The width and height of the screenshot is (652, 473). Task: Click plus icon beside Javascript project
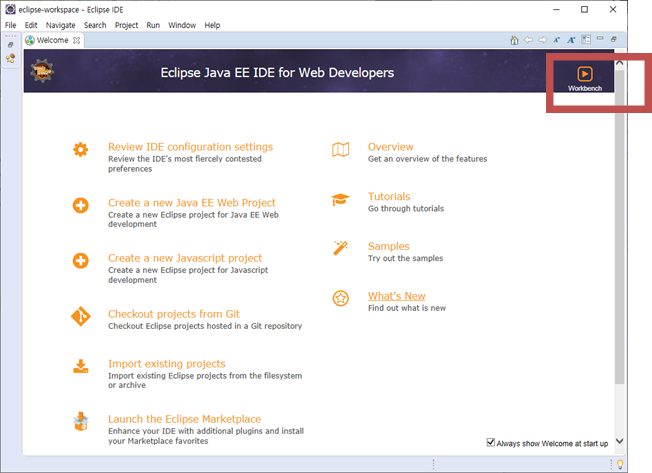81,261
